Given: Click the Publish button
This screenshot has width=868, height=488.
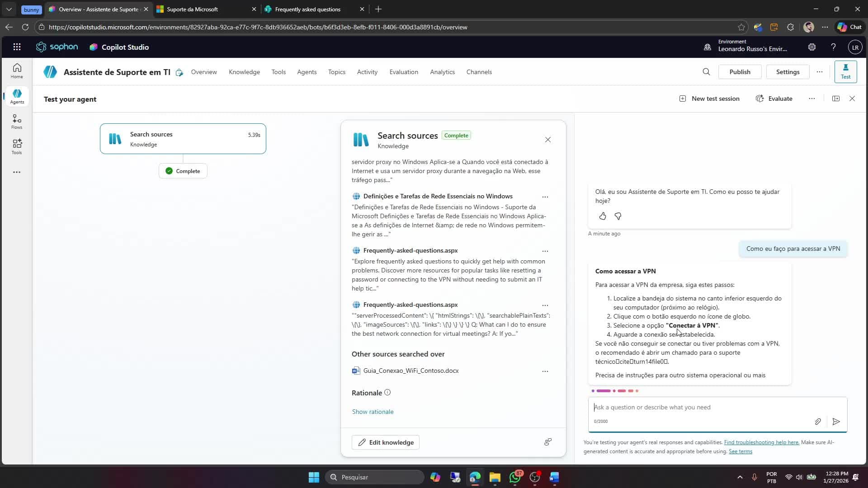Looking at the screenshot, I should pyautogui.click(x=740, y=71).
